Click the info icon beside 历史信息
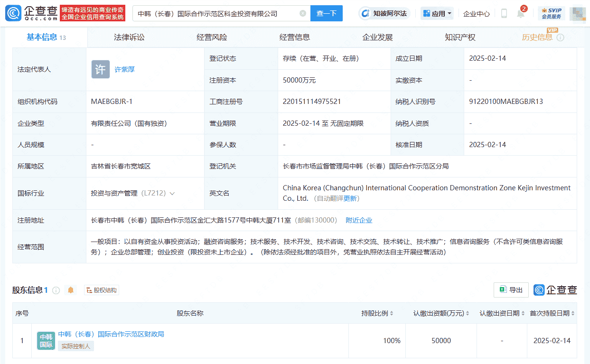The width and height of the screenshot is (590, 364). point(561,37)
